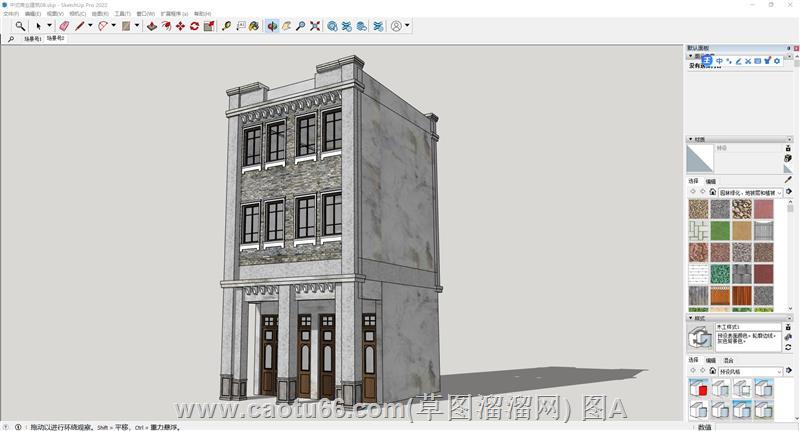Go to styles home collection icon

pyautogui.click(x=713, y=371)
